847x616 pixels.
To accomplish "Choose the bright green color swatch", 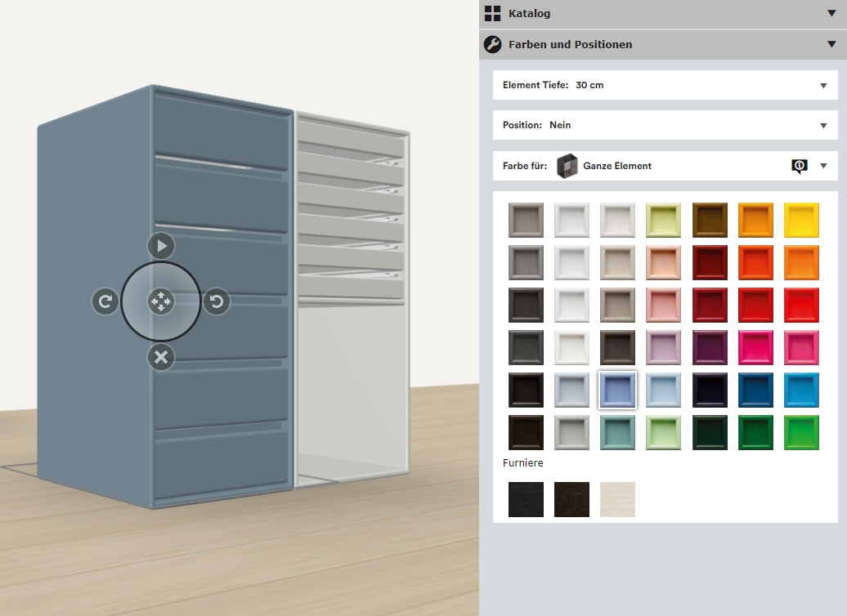I will [x=801, y=432].
